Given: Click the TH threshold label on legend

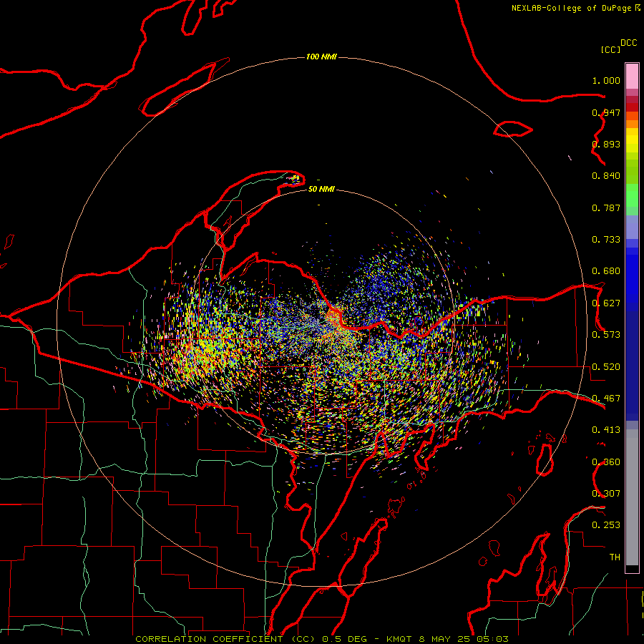Looking at the screenshot, I should click(x=615, y=557).
